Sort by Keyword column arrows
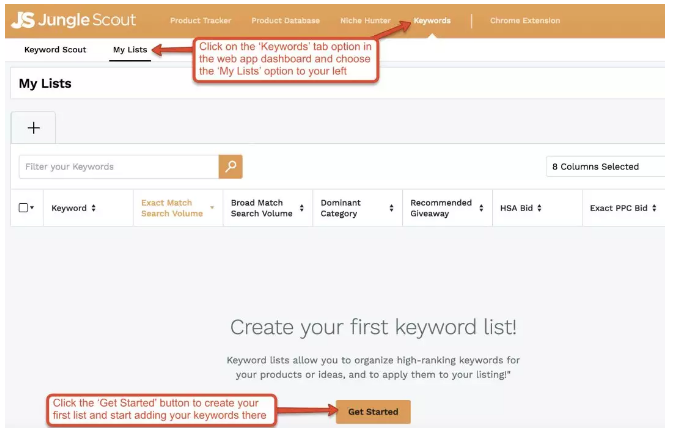 (x=94, y=208)
